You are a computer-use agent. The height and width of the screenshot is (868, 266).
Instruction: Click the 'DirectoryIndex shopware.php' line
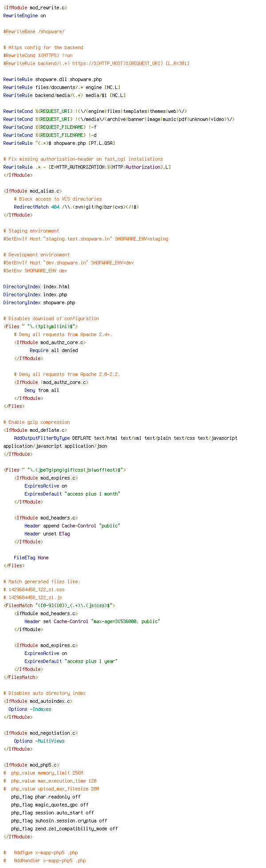click(x=39, y=302)
